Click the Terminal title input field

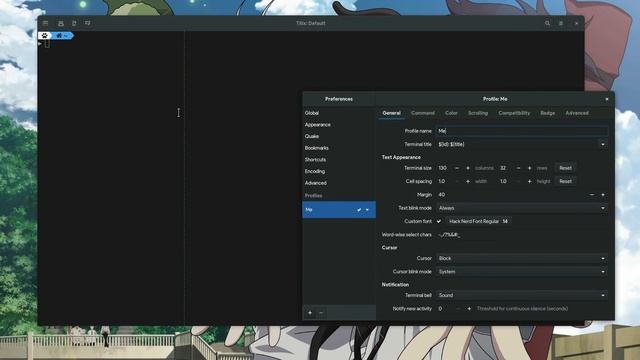pyautogui.click(x=517, y=144)
